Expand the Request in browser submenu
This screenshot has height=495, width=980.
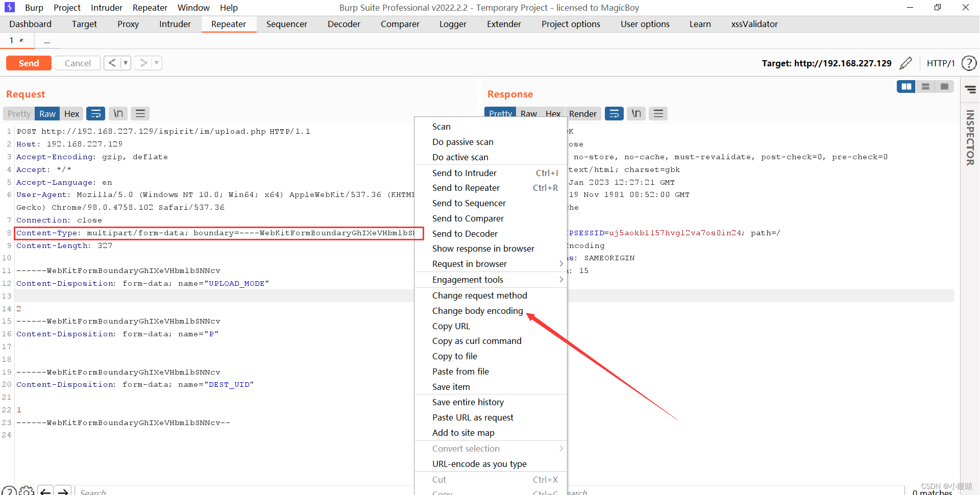(470, 264)
